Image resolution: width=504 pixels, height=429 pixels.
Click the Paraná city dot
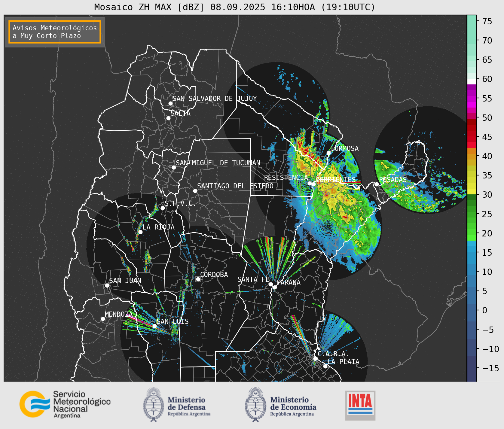pos(275,287)
